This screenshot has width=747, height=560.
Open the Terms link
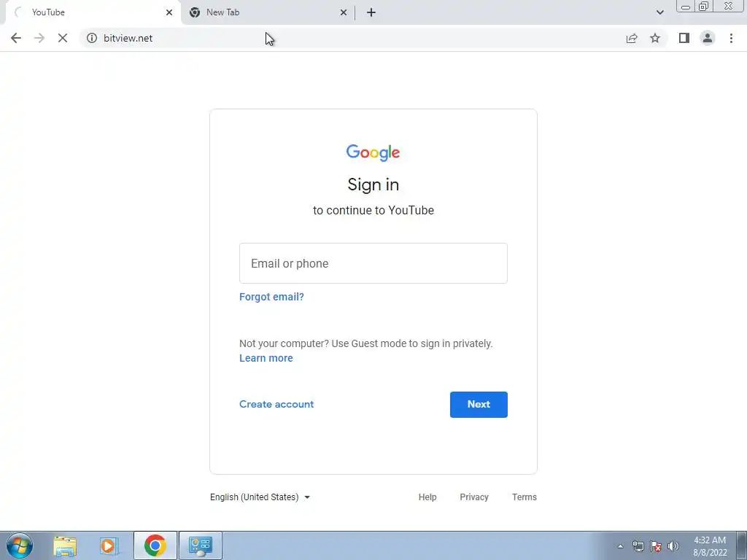[524, 497]
